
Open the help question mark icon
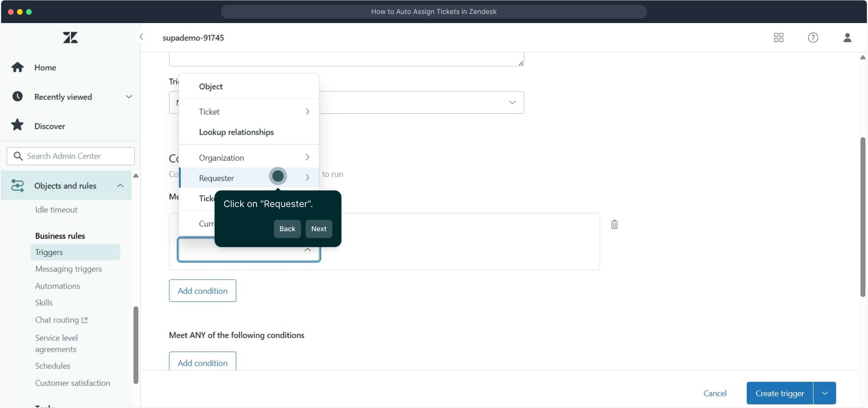pos(813,37)
